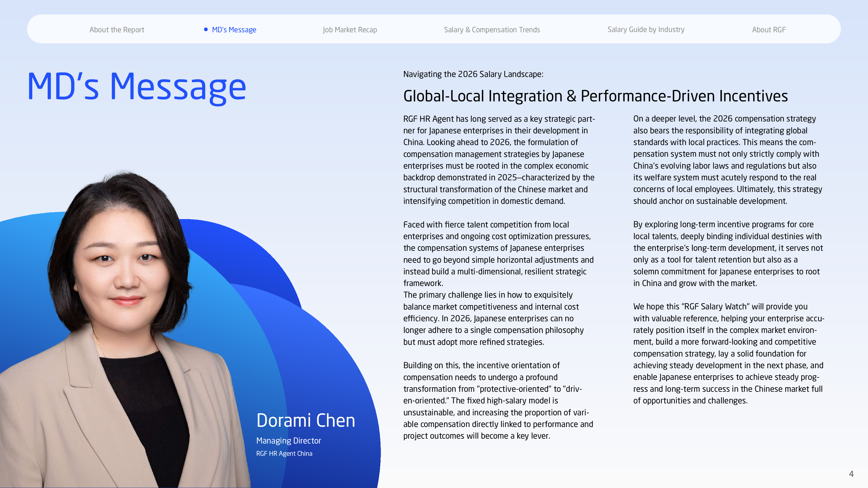Click paragraph starting Faced with fierce talent
The width and height of the screenshot is (868, 488).
pyautogui.click(x=498, y=253)
